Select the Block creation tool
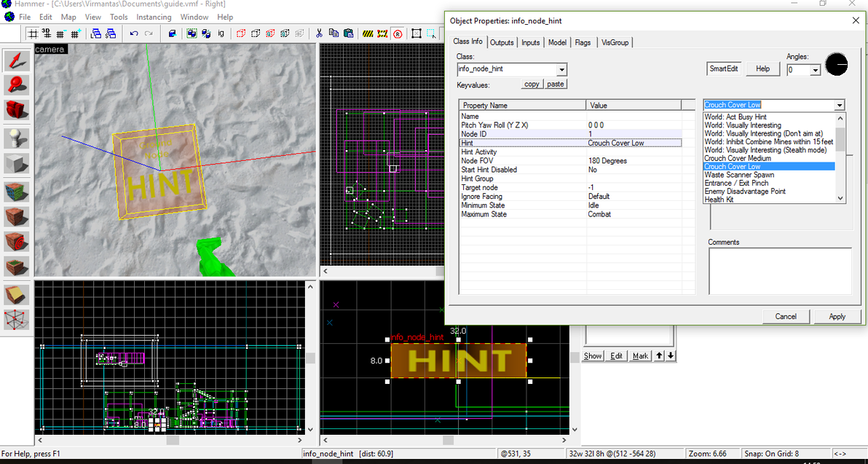Screen dimensions: 868x464 click(17, 163)
